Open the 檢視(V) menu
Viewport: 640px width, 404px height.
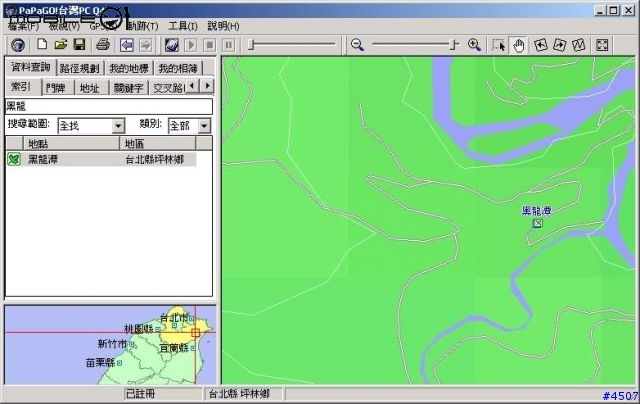(x=64, y=27)
